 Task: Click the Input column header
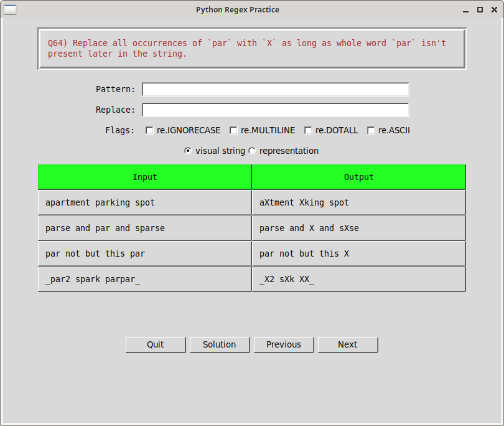coord(144,177)
